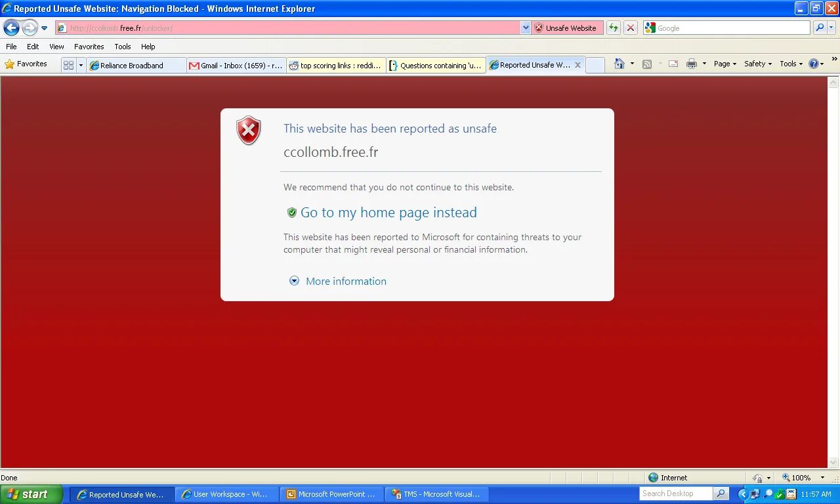840x504 pixels.
Task: Click Go to my home page instead
Action: (388, 213)
